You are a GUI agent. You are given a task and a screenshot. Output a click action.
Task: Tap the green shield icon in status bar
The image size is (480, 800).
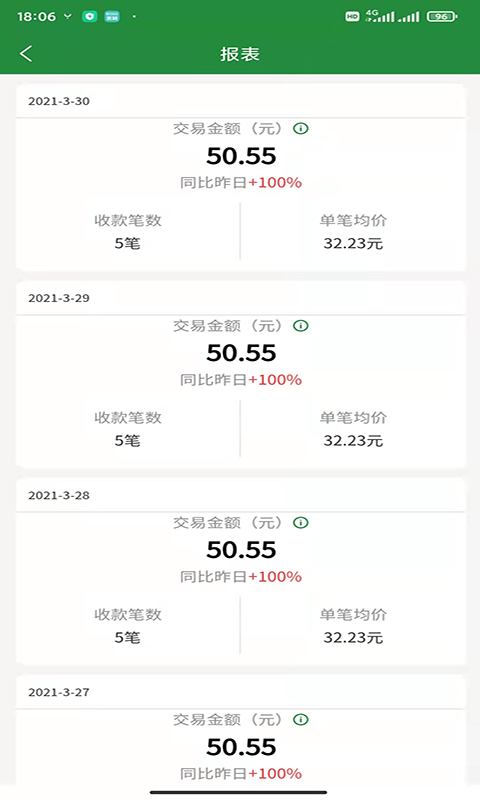coord(90,16)
